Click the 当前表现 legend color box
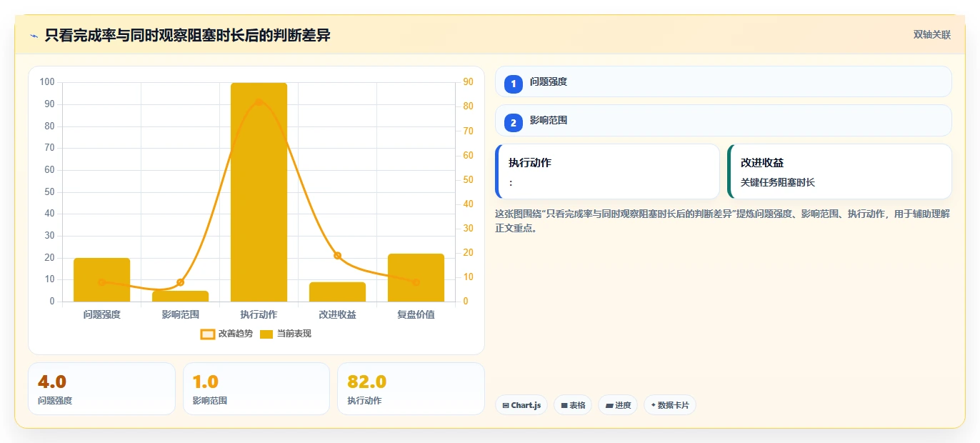980x443 pixels. point(266,334)
